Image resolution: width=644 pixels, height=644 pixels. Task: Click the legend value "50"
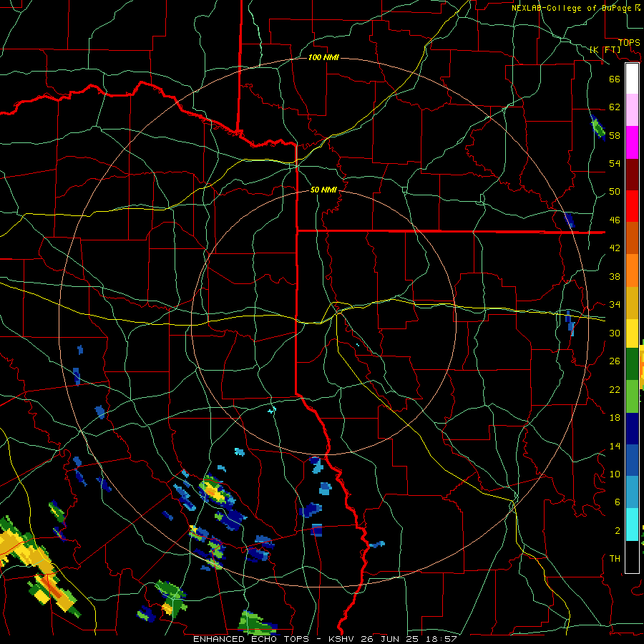tap(615, 192)
